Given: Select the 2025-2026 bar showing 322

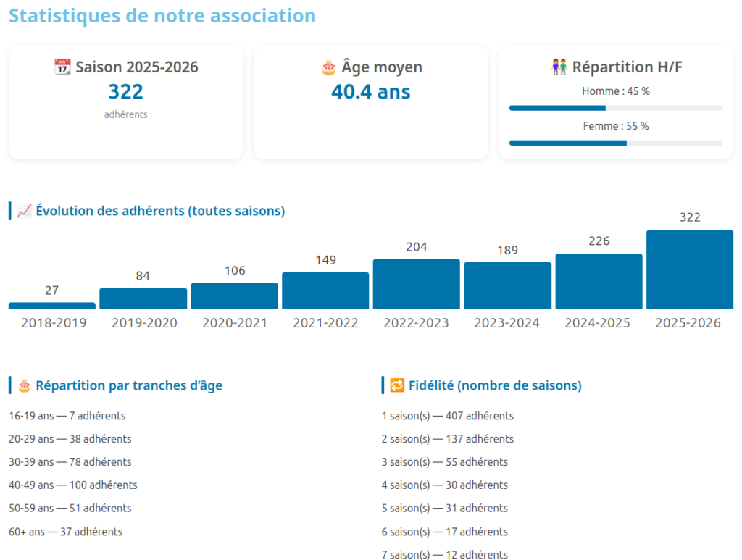Looking at the screenshot, I should [689, 269].
